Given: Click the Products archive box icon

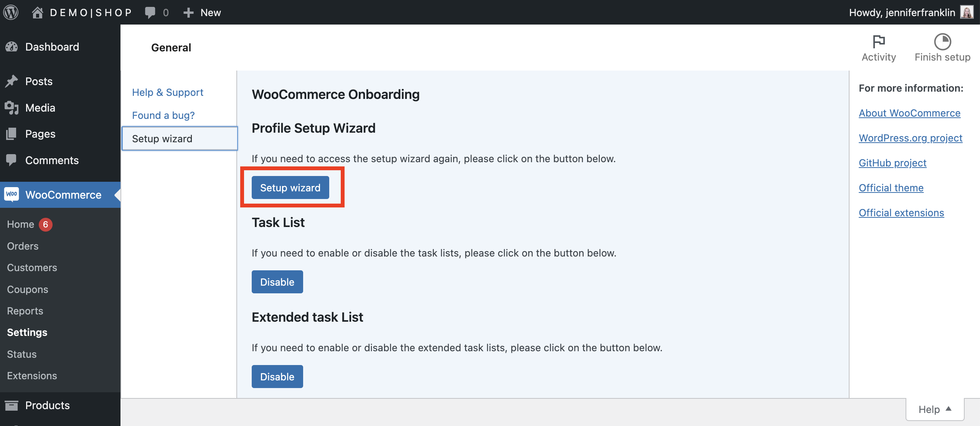Looking at the screenshot, I should click(x=12, y=405).
